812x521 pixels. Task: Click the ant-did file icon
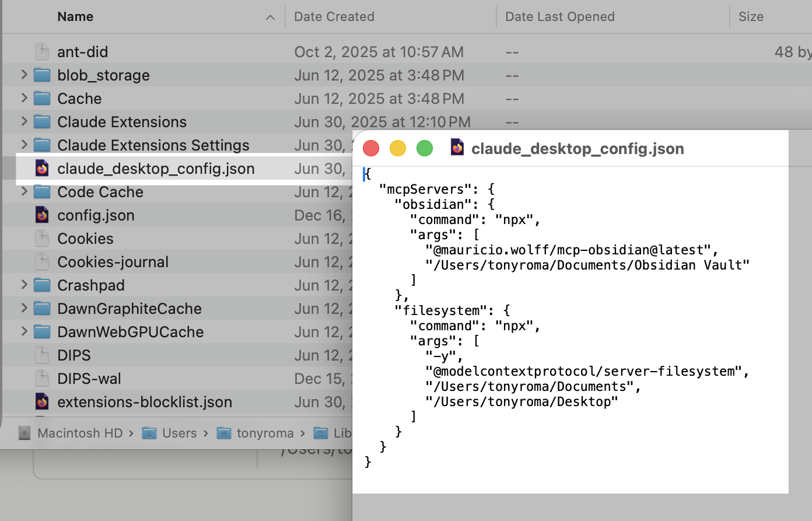[42, 52]
